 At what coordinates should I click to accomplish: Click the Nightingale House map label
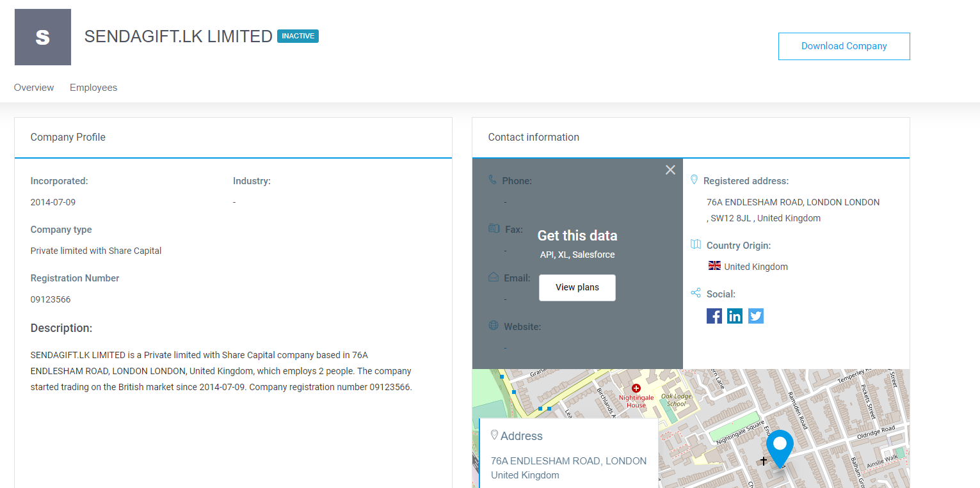tap(636, 402)
